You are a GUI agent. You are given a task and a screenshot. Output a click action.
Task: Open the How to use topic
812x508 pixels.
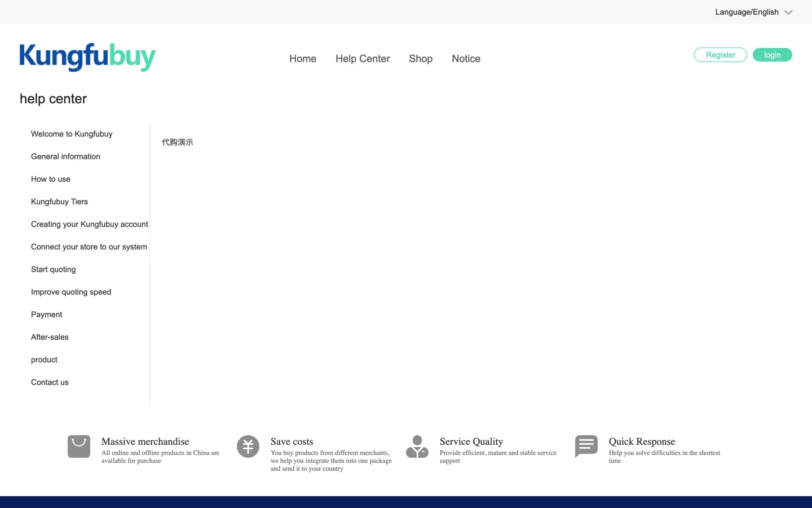tap(51, 179)
